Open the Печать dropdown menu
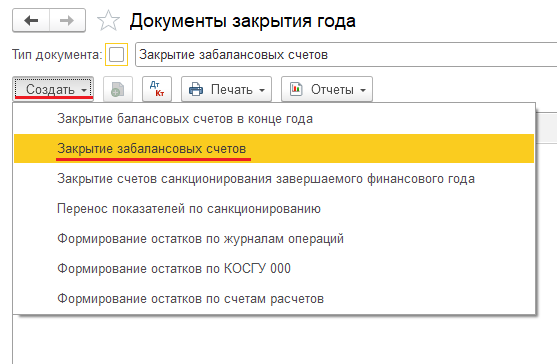 tap(227, 89)
